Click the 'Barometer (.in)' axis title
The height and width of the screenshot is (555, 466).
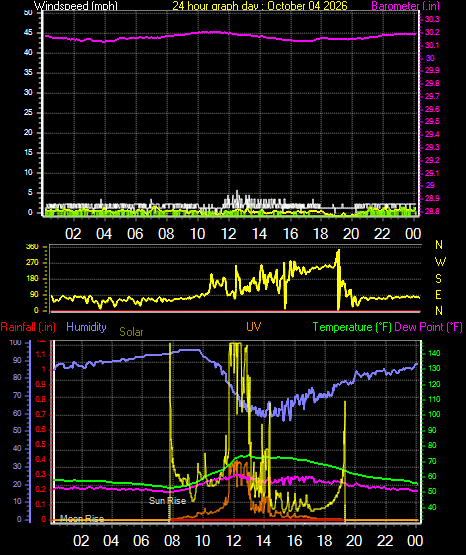pyautogui.click(x=405, y=6)
